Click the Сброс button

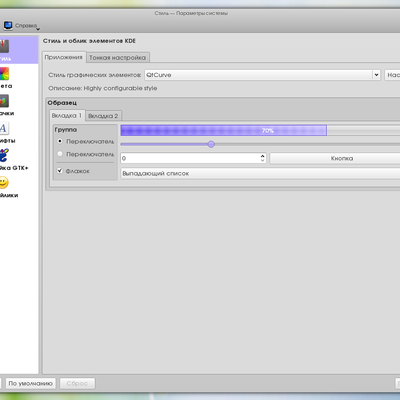[x=77, y=383]
